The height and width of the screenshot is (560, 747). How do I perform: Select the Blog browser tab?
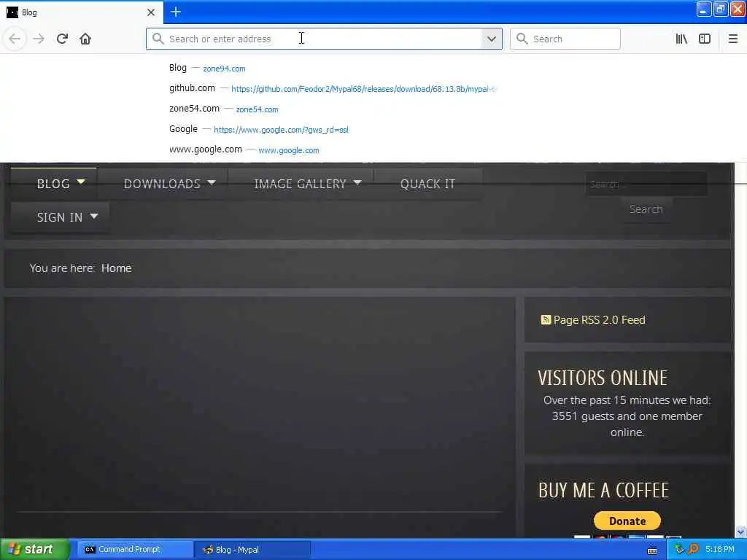click(x=81, y=12)
